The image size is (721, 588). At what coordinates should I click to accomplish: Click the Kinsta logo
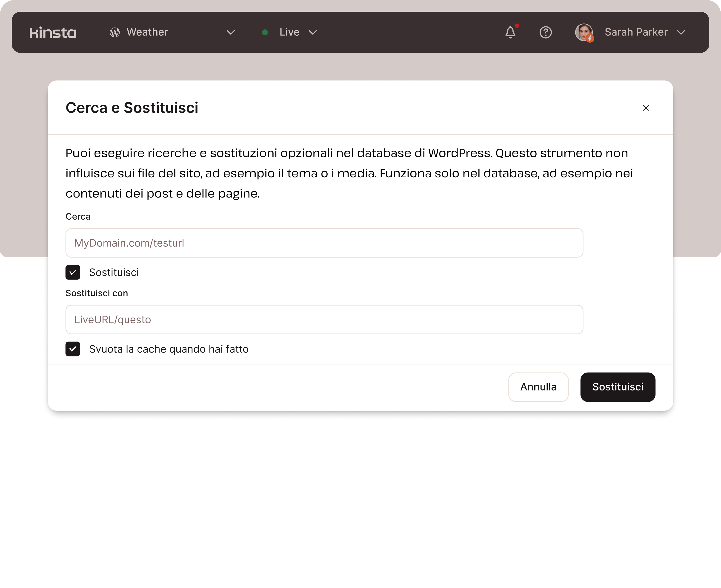pyautogui.click(x=53, y=33)
